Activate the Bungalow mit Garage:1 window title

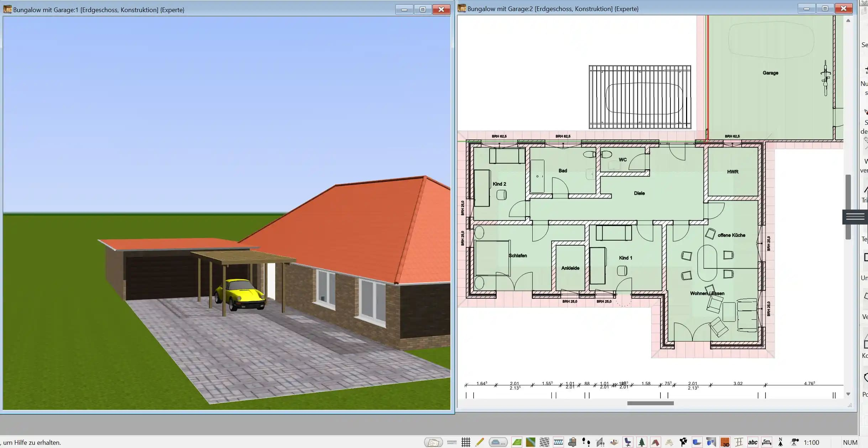pos(99,10)
